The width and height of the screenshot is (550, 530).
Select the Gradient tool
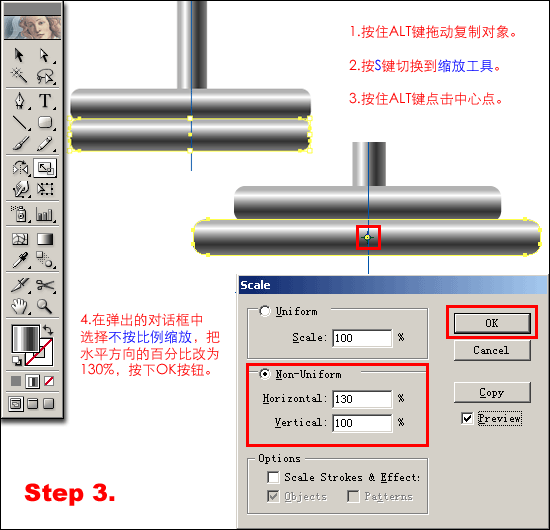(45, 239)
